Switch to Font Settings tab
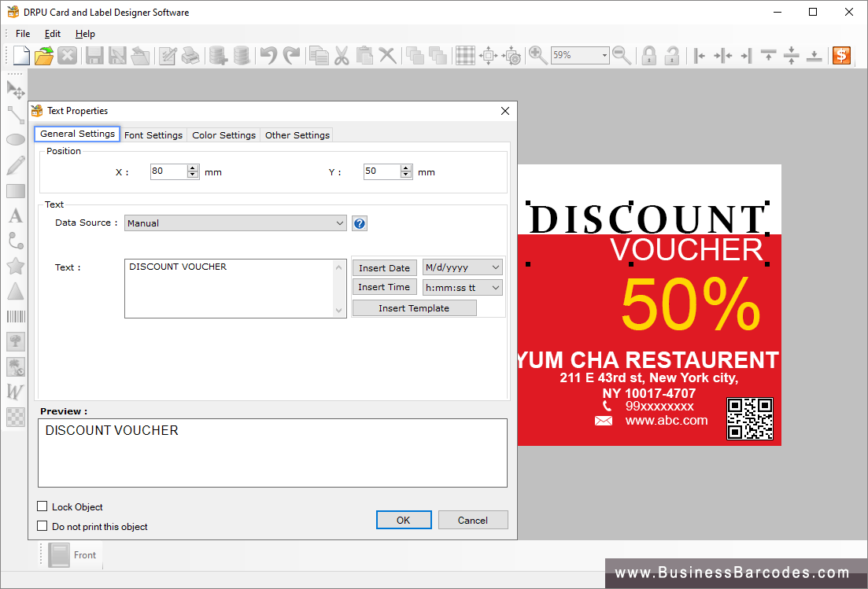This screenshot has height=589, width=868. (x=153, y=135)
